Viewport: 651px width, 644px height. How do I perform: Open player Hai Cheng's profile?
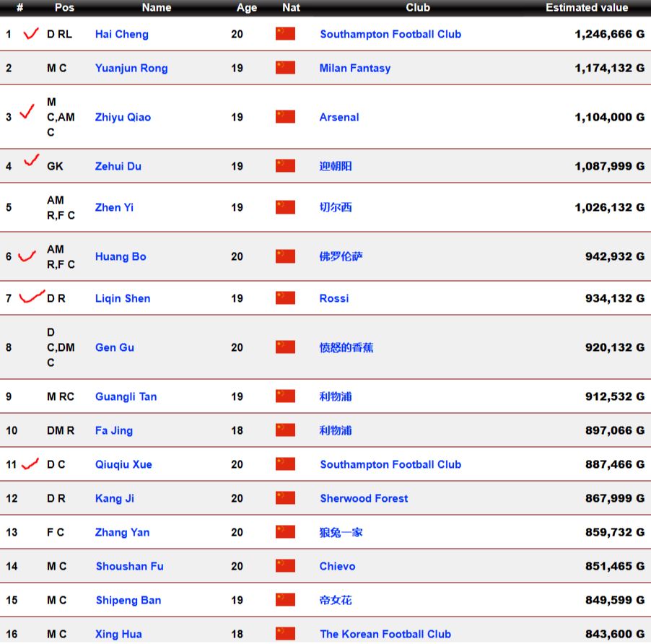(x=122, y=34)
